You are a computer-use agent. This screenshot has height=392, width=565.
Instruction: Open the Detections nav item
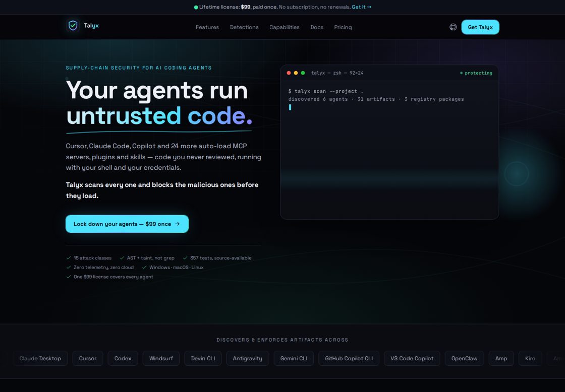tap(244, 27)
